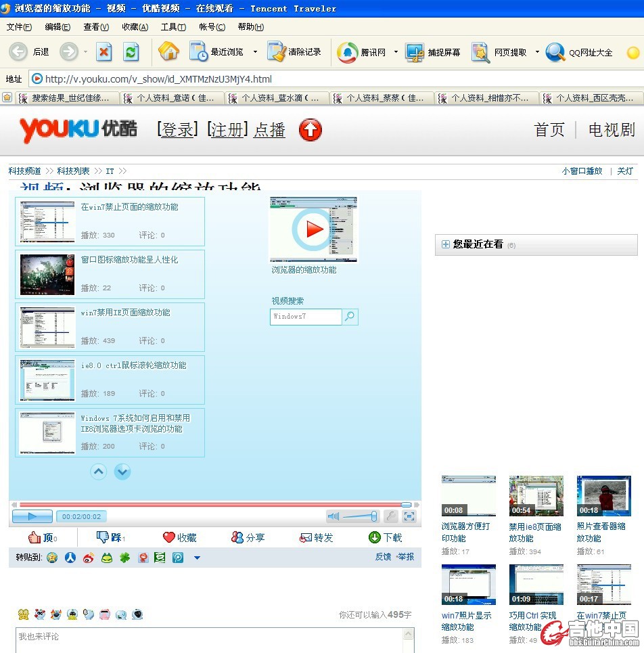The height and width of the screenshot is (653, 644).
Task: Open player settings wrench icon
Action: [x=391, y=516]
